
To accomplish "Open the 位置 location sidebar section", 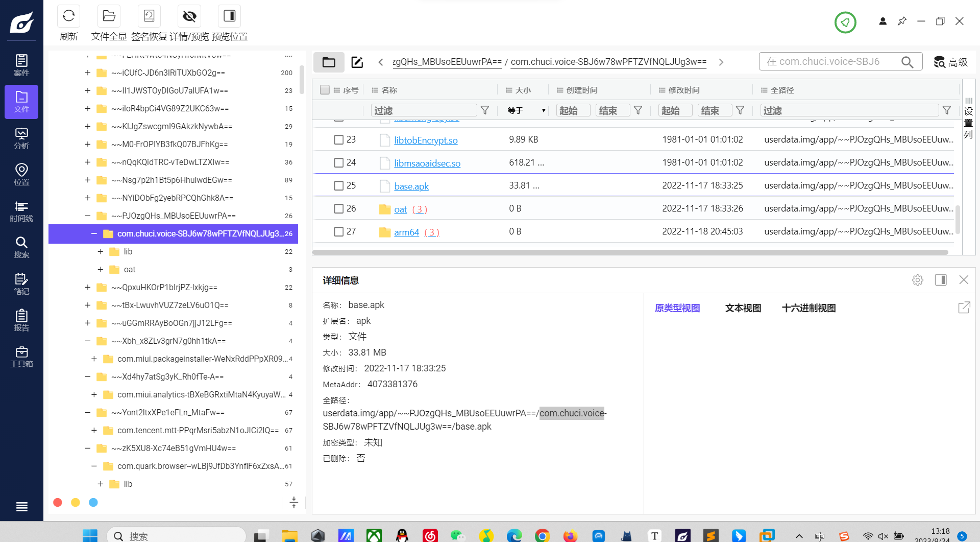I will click(21, 175).
